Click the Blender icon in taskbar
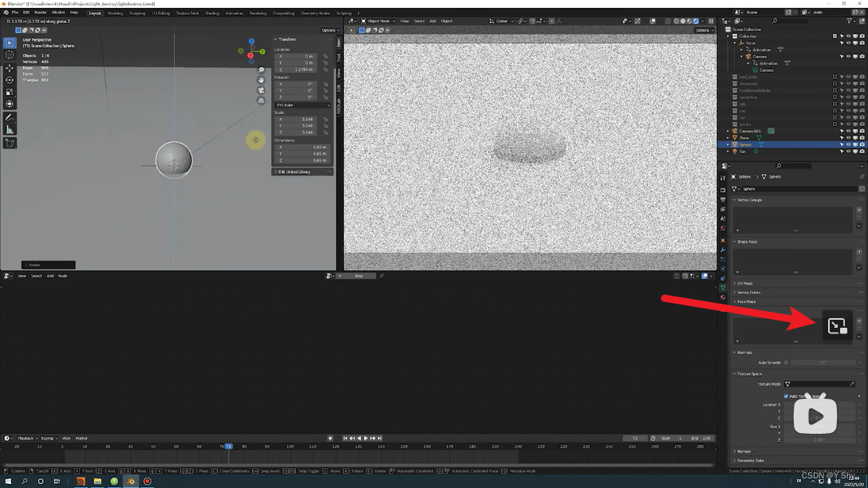The height and width of the screenshot is (488, 868). (131, 482)
